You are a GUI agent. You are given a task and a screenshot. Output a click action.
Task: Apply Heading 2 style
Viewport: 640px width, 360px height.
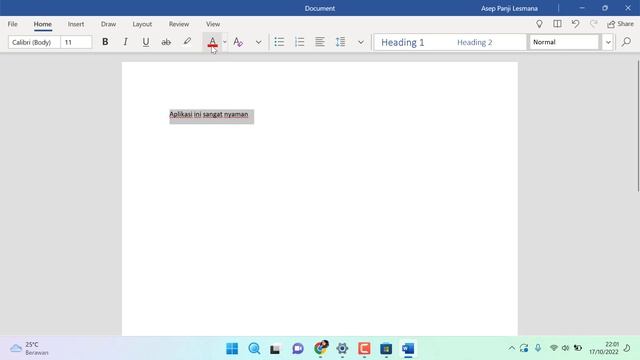tap(474, 42)
